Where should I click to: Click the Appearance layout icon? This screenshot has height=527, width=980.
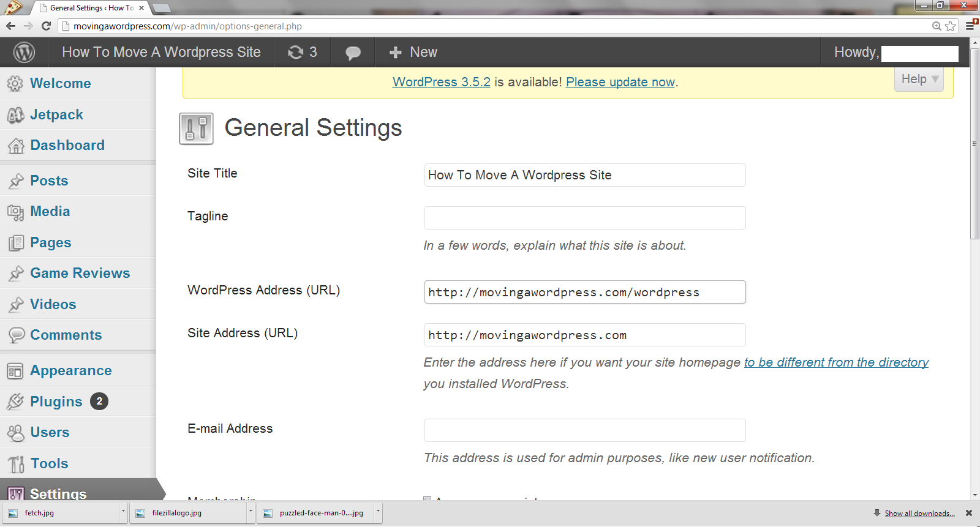tap(15, 371)
